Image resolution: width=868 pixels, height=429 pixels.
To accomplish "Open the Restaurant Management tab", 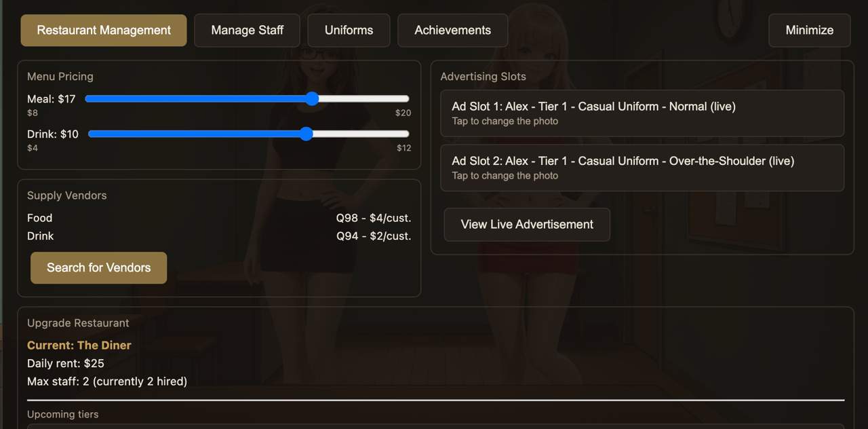I will click(104, 31).
